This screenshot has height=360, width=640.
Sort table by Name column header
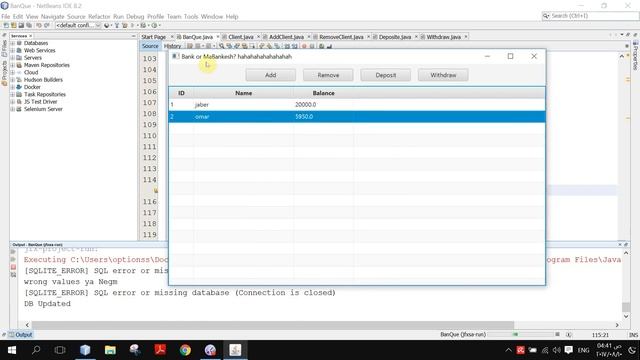tap(244, 93)
